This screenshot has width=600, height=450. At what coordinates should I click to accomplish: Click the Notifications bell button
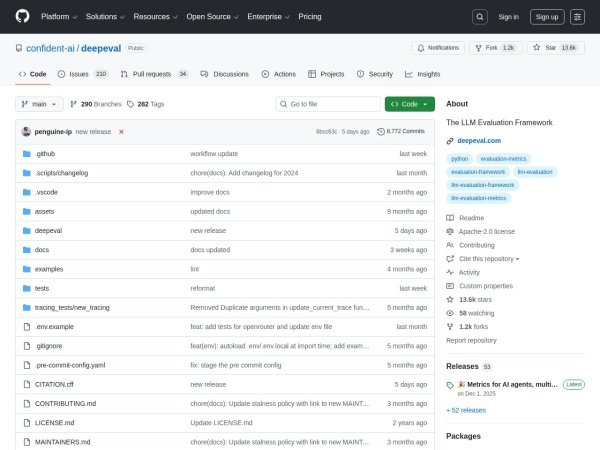click(x=438, y=48)
